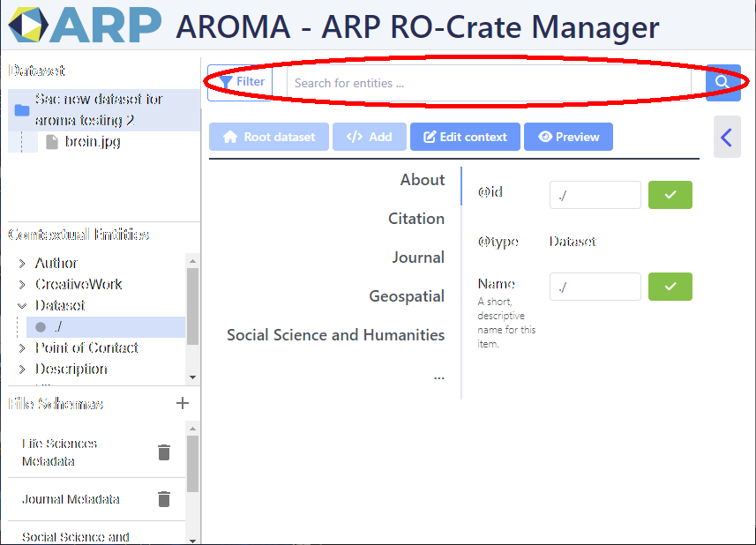The width and height of the screenshot is (756, 545).
Task: Select the dataset folder in tree
Action: click(104, 110)
